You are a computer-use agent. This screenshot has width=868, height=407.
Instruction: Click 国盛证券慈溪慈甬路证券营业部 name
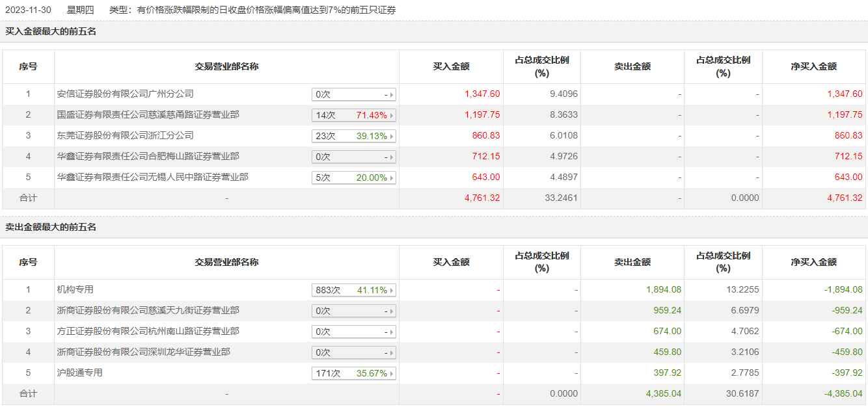pos(148,115)
